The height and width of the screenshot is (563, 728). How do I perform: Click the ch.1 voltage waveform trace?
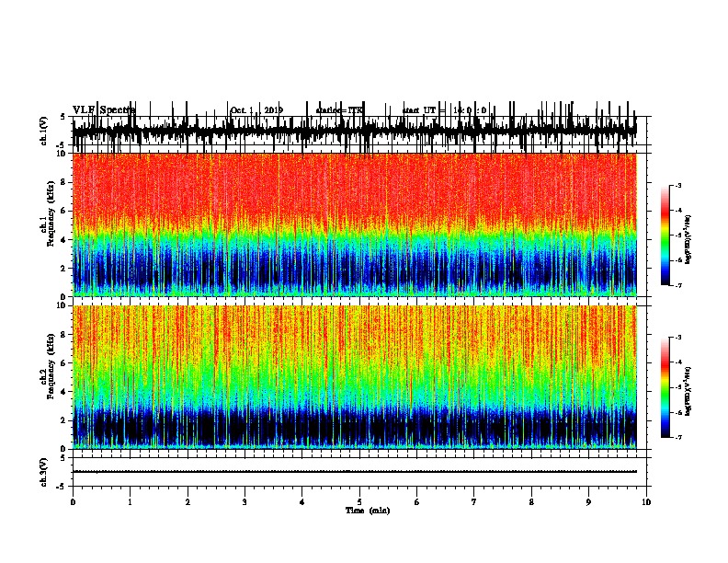(354, 131)
